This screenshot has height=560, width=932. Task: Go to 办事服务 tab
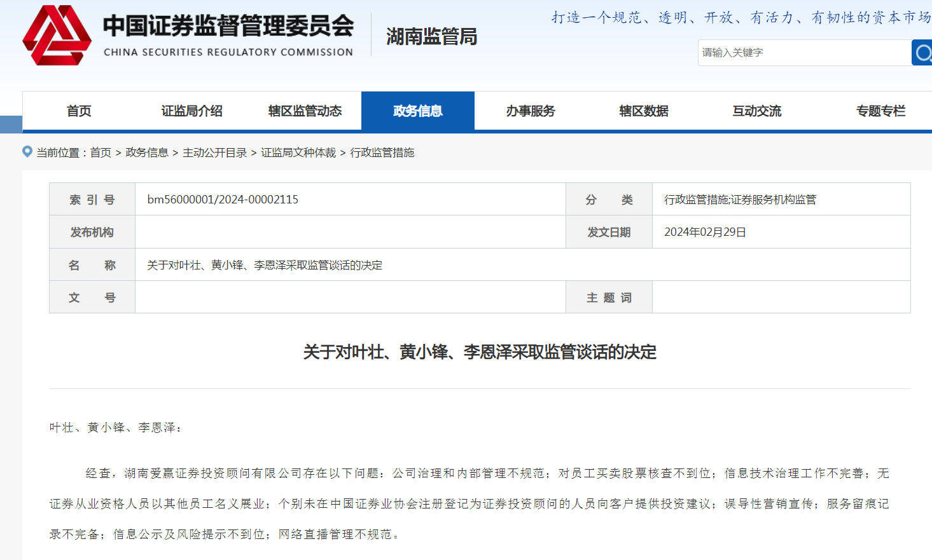pyautogui.click(x=531, y=111)
